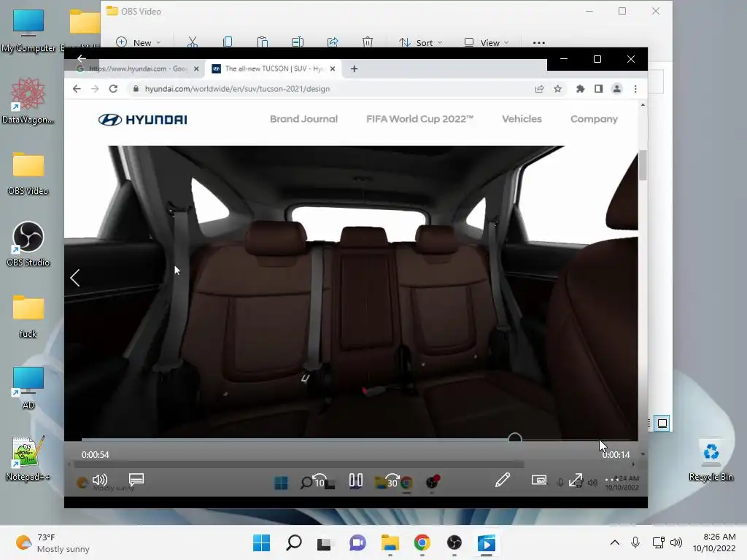Show hidden system tray icons
The width and height of the screenshot is (747, 560).
[615, 542]
